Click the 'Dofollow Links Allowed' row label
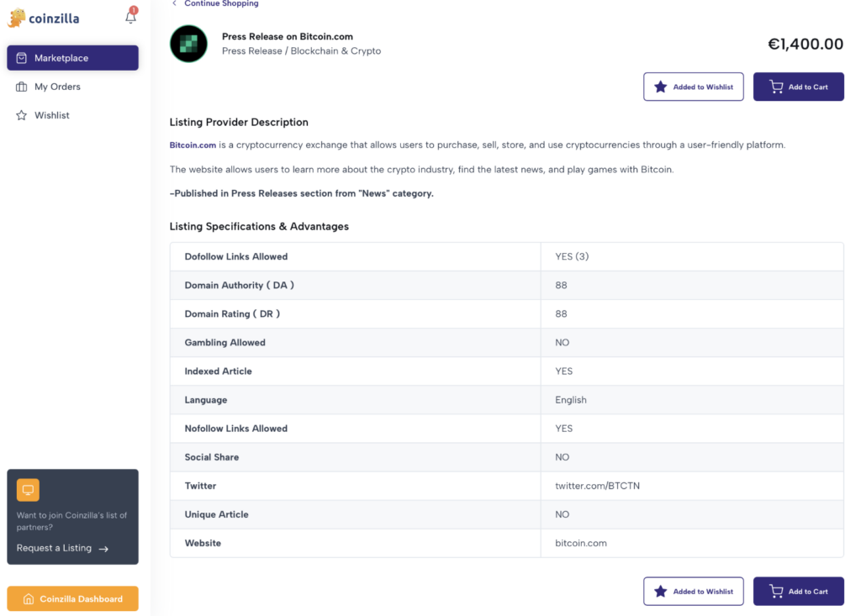This screenshot has width=861, height=616. pos(236,256)
